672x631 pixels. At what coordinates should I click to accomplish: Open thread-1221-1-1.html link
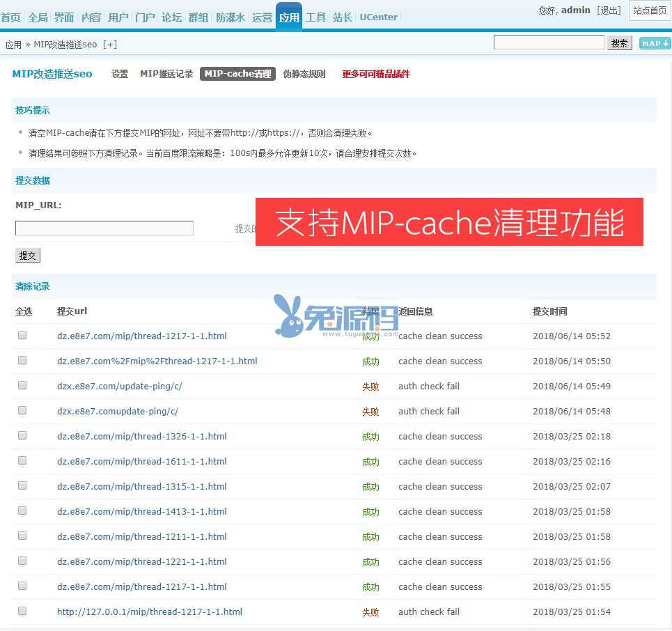pos(142,562)
